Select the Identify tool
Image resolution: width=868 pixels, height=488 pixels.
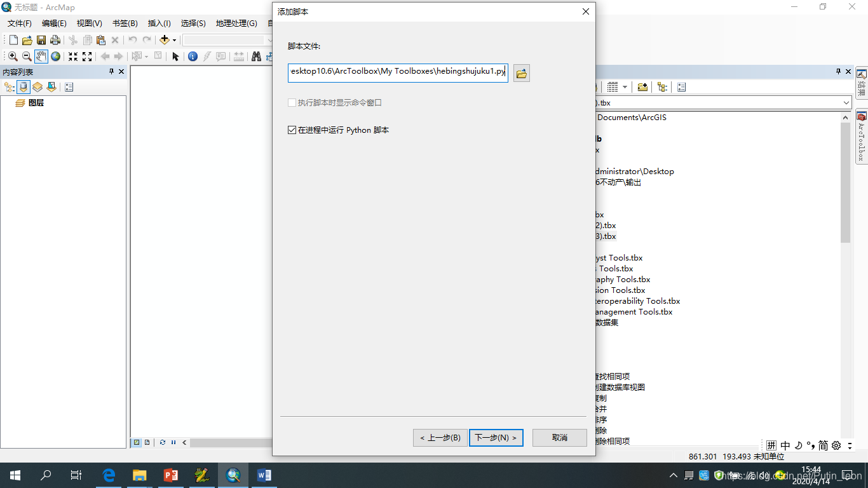click(193, 57)
